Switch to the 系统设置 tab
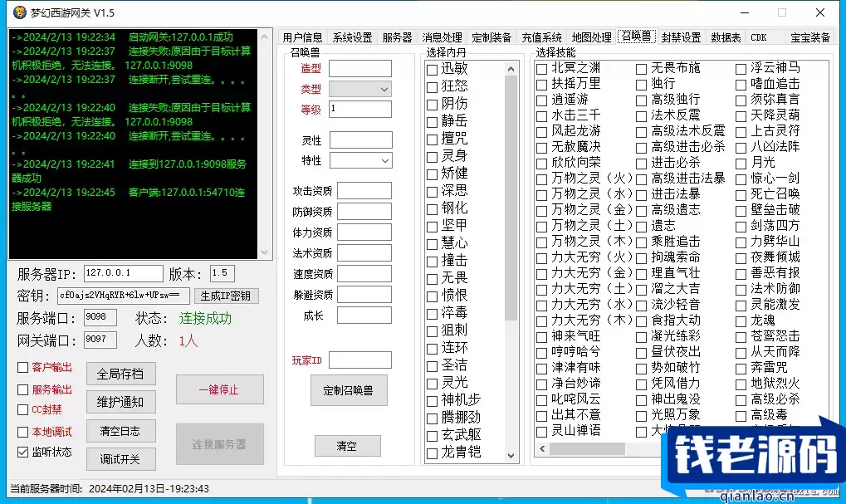Viewport: 846px width, 504px height. point(352,37)
